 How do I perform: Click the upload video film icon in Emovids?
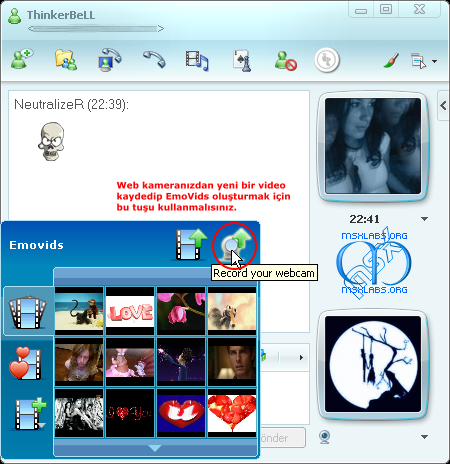pyautogui.click(x=191, y=244)
